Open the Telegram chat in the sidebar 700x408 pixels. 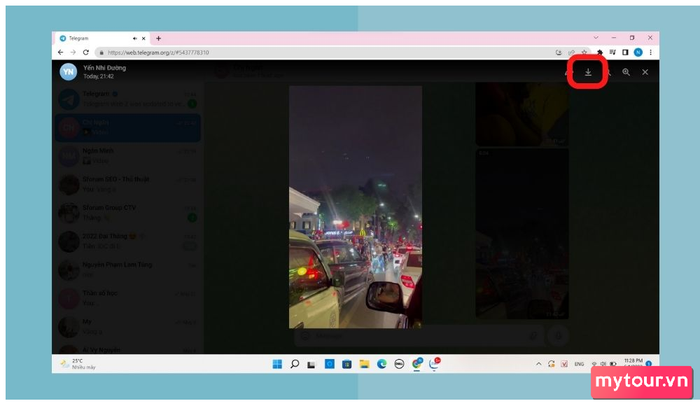pos(128,99)
